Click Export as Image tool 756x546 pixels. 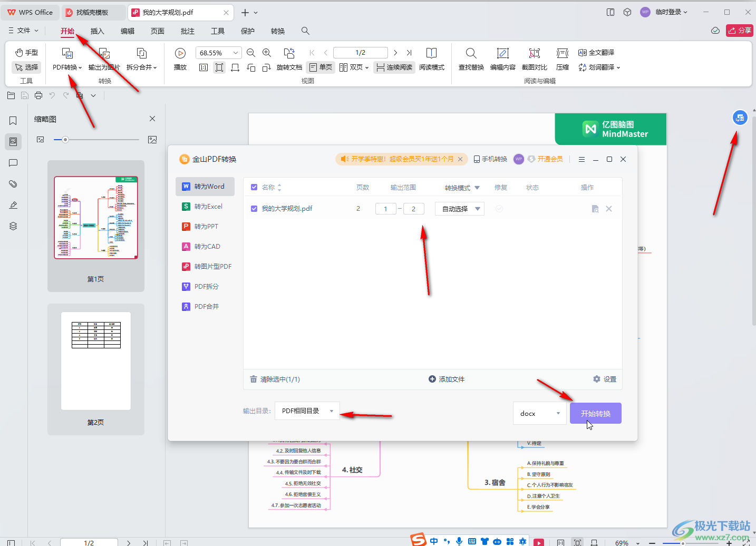tap(104, 59)
